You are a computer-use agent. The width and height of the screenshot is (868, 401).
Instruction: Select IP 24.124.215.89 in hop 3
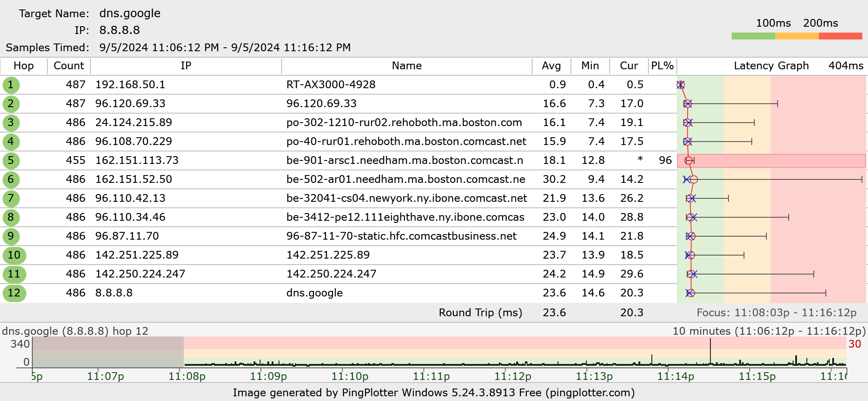pyautogui.click(x=133, y=123)
